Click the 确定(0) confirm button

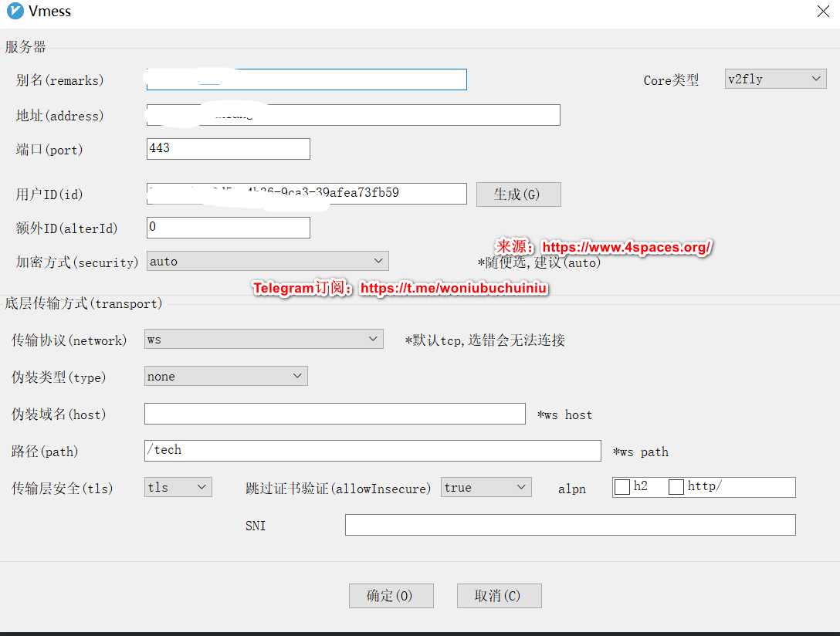pos(391,595)
